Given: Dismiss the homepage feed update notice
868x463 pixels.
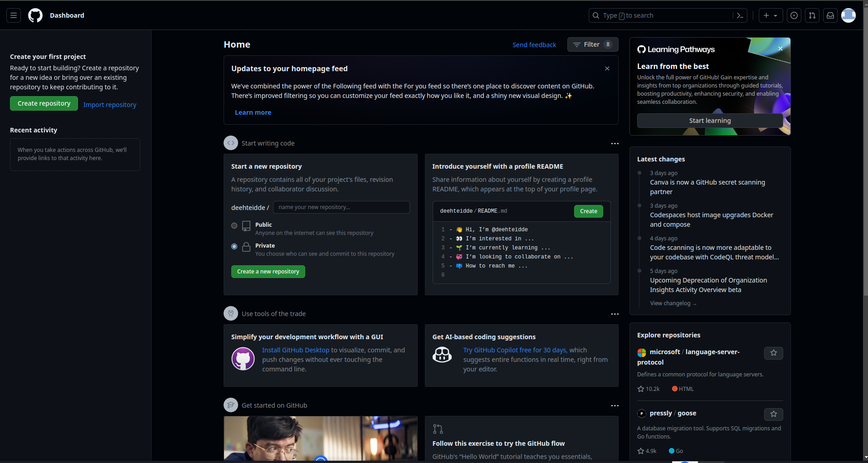Looking at the screenshot, I should point(607,68).
